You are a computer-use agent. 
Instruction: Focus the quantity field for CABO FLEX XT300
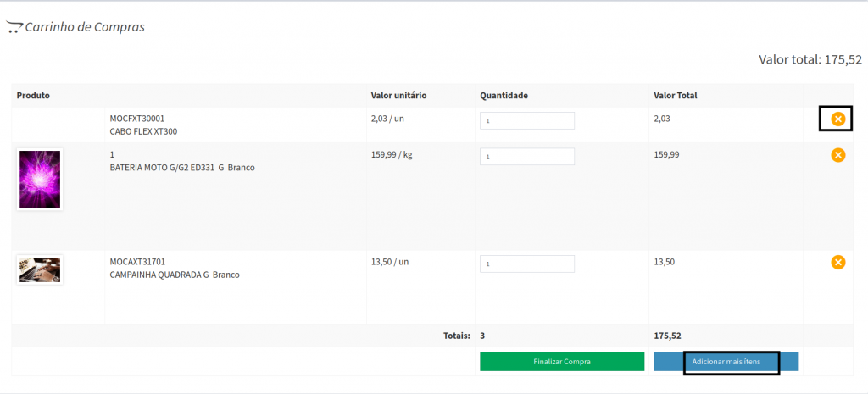[x=526, y=120]
